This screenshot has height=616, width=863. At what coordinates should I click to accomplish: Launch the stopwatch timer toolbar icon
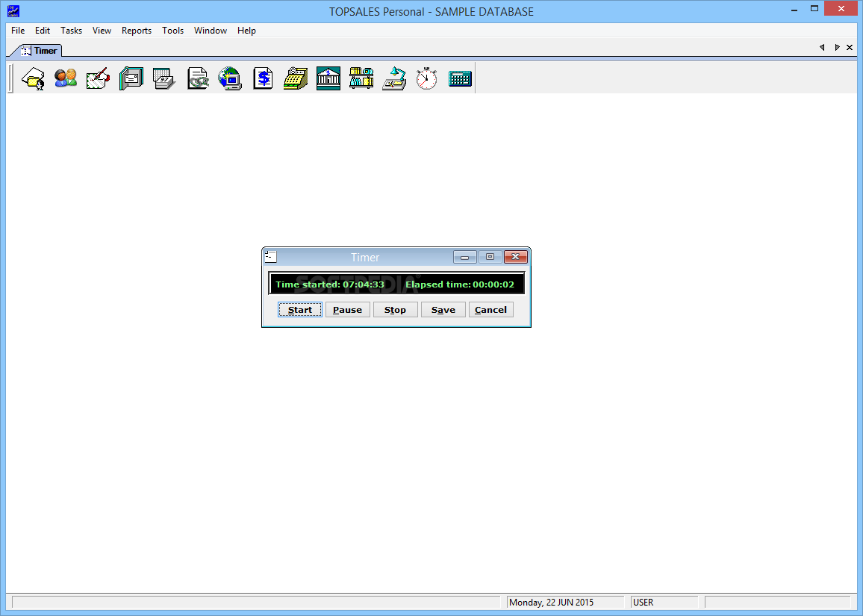(x=426, y=78)
